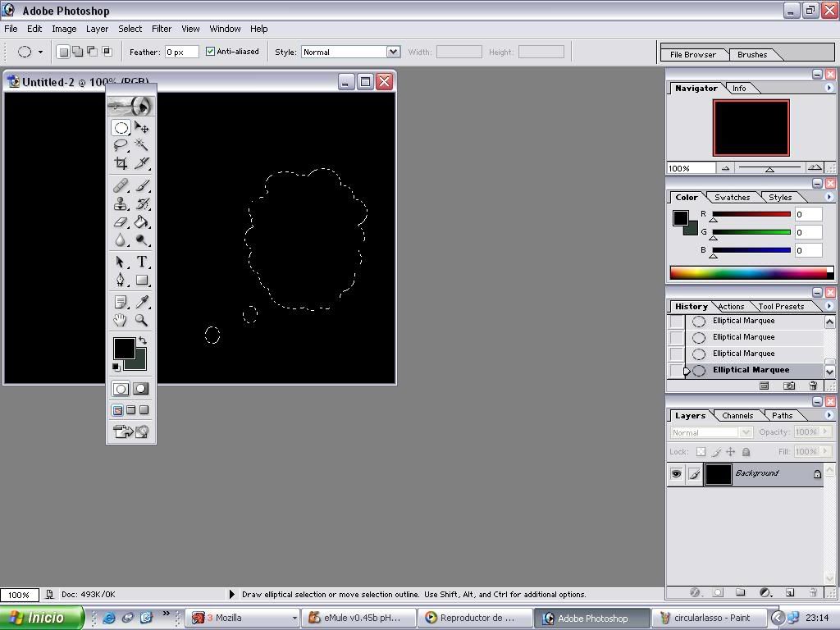Viewport: 840px width, 630px height.
Task: Switch to the Channels tab
Action: coord(737,416)
